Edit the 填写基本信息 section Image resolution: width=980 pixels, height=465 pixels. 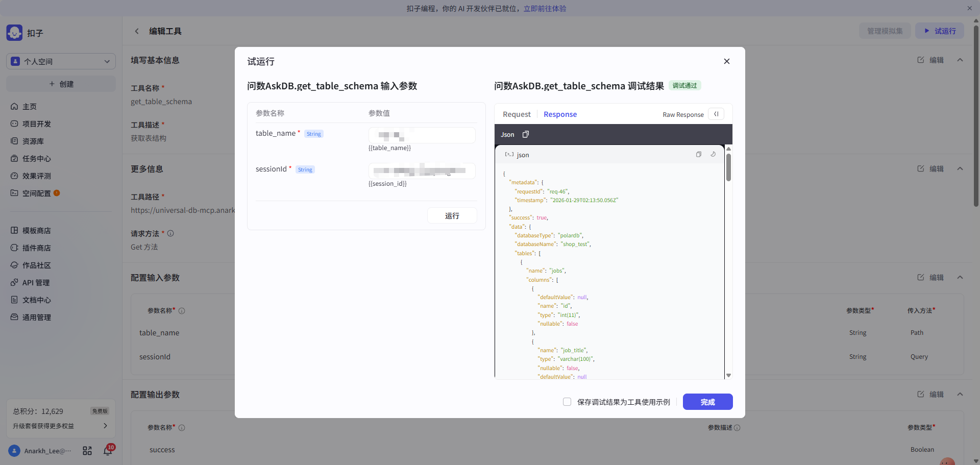[x=930, y=60]
